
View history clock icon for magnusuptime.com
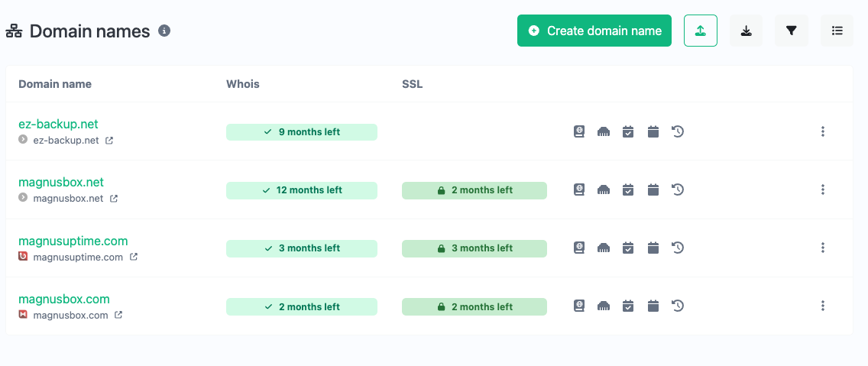click(x=678, y=248)
